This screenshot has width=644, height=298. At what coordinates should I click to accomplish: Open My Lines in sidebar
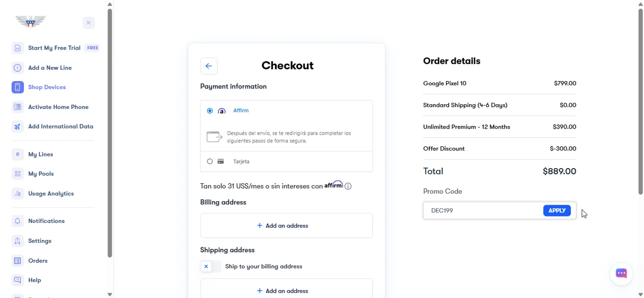click(x=40, y=154)
